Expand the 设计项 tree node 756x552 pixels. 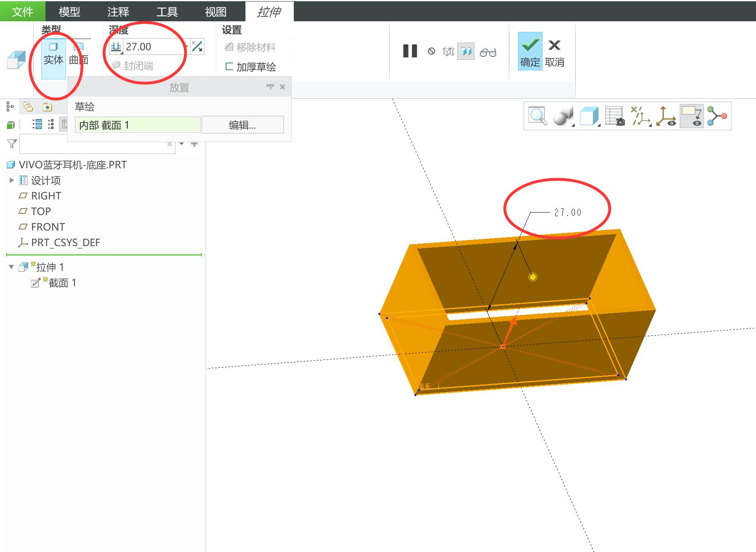pyautogui.click(x=11, y=180)
